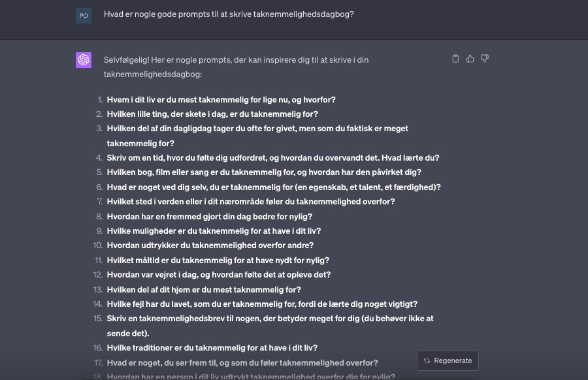Click prompt 14 about mistakes that taught you something
This screenshot has height=380, width=588.
tap(262, 304)
